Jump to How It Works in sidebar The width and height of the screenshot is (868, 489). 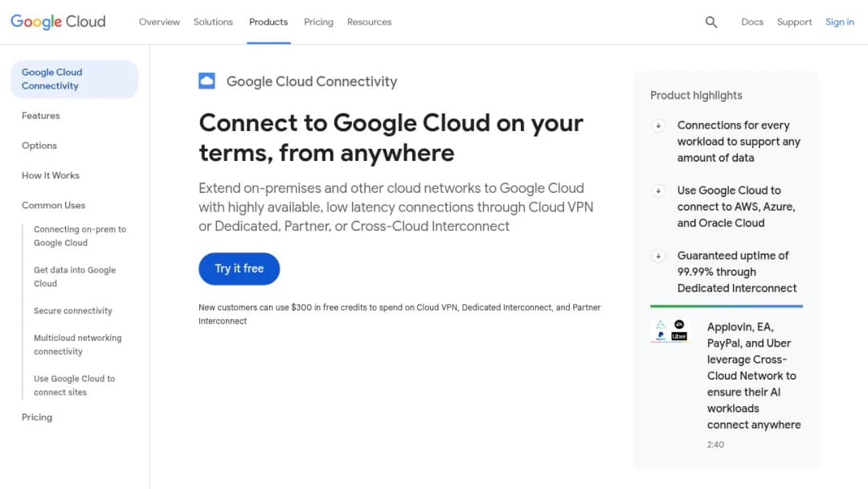point(51,175)
